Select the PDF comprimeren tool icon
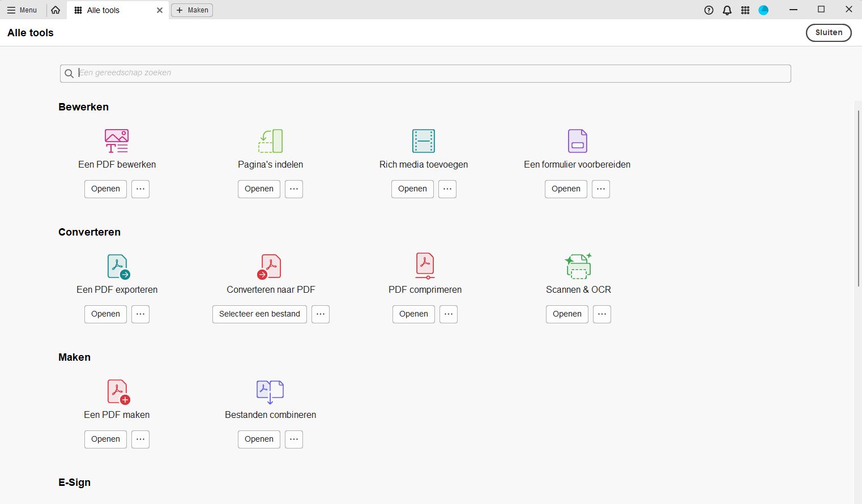 pyautogui.click(x=425, y=266)
